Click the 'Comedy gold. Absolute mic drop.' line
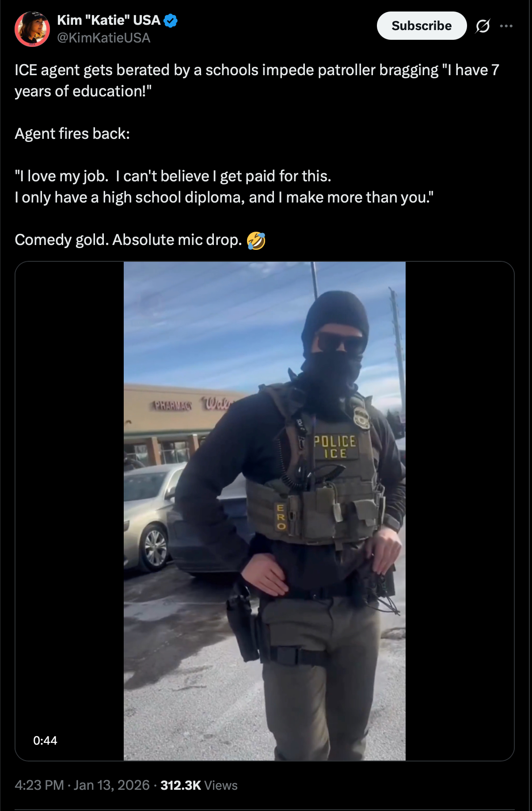 pyautogui.click(x=128, y=240)
